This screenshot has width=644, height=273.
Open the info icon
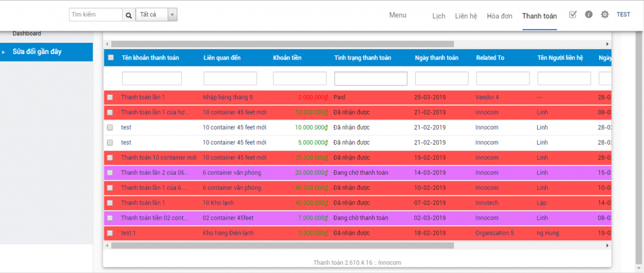pos(589,14)
